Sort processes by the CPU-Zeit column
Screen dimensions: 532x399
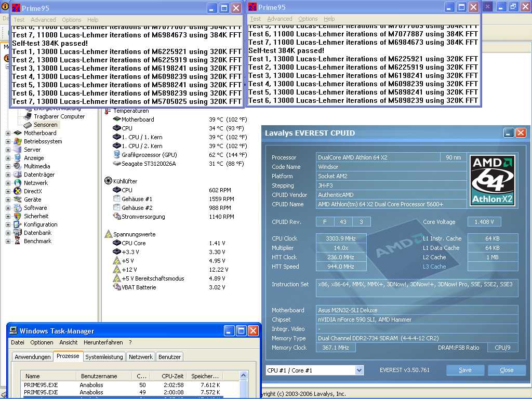[x=168, y=376]
